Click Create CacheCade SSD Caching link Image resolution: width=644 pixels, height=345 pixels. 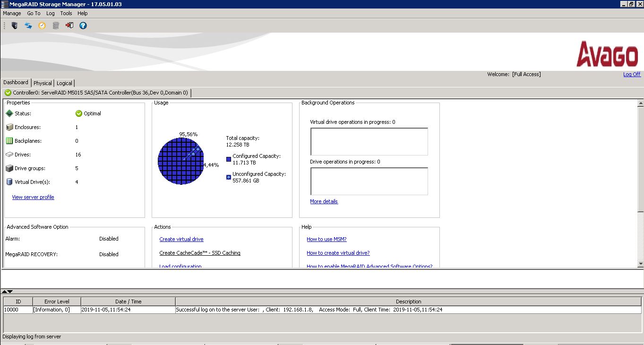[200, 253]
